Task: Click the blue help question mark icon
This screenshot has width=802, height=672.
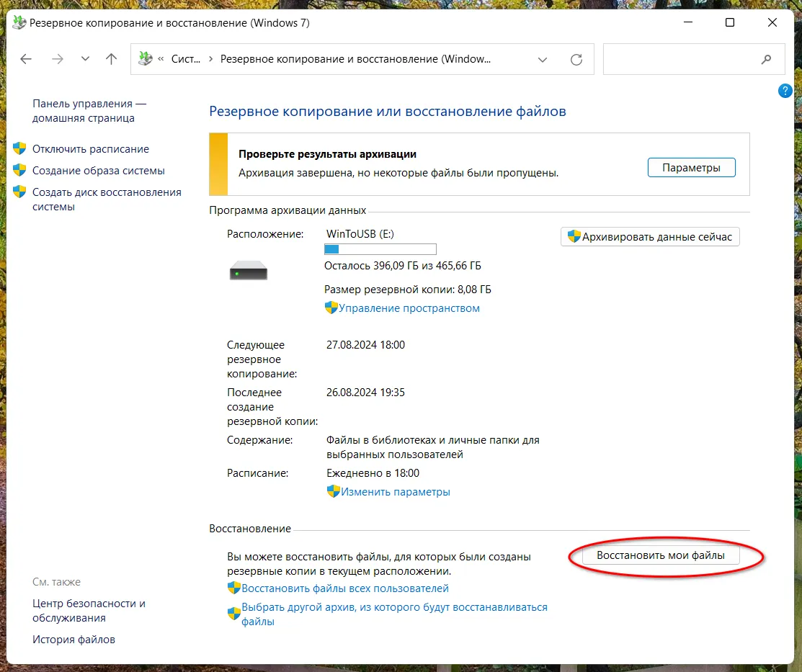Action: pos(785,91)
